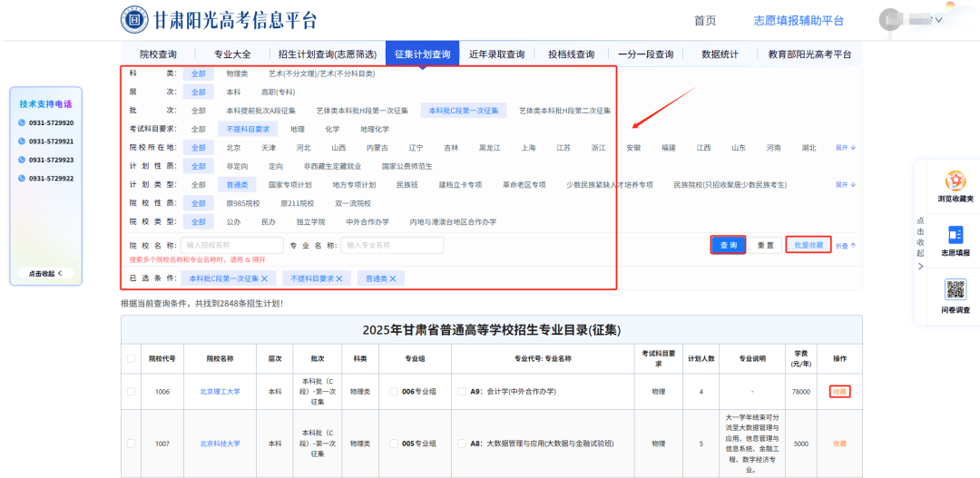Screen dimensions: 980x478
Task: Select 本科提前批次A段征集 batch filter
Action: pos(260,111)
